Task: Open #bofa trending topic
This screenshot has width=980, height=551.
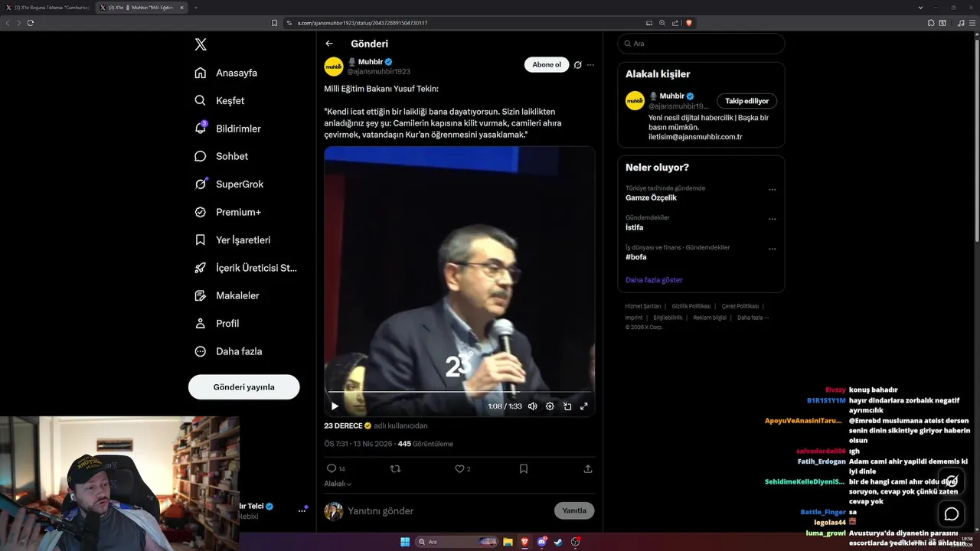Action: coord(635,257)
